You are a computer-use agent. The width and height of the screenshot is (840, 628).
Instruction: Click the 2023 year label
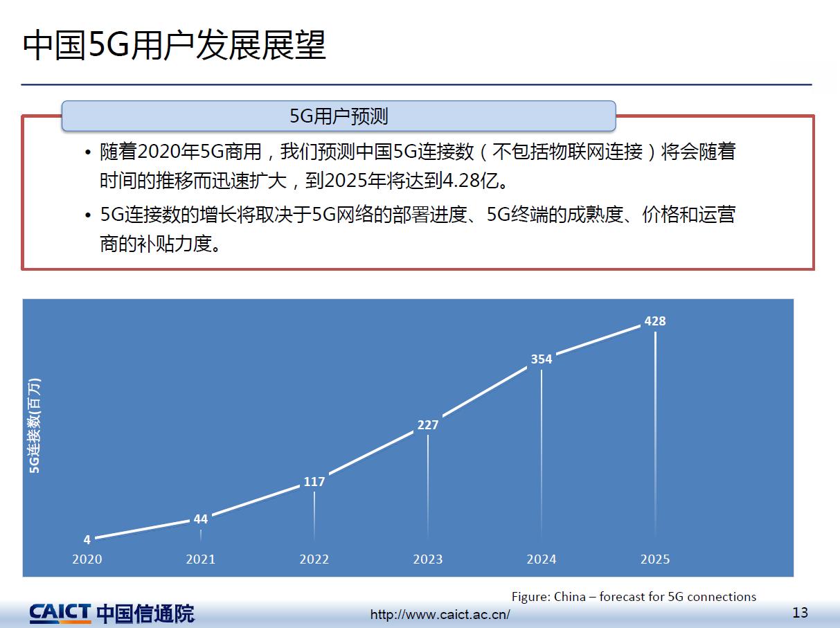coord(429,559)
